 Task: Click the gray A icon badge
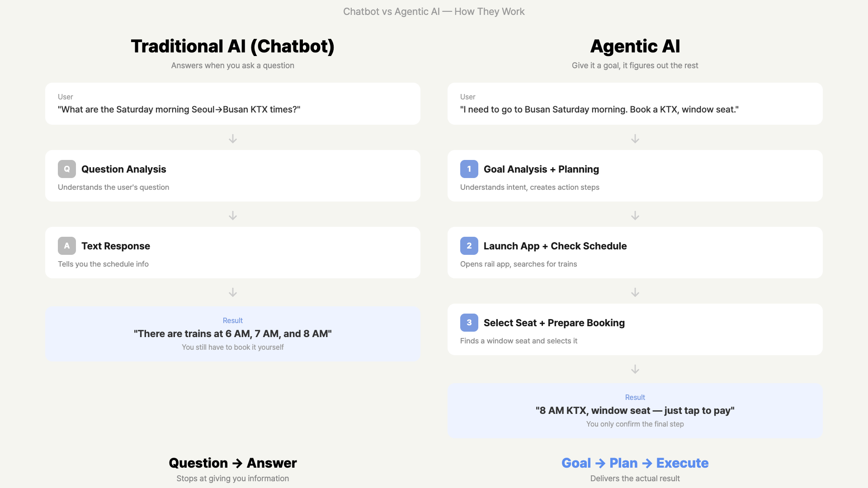click(67, 246)
